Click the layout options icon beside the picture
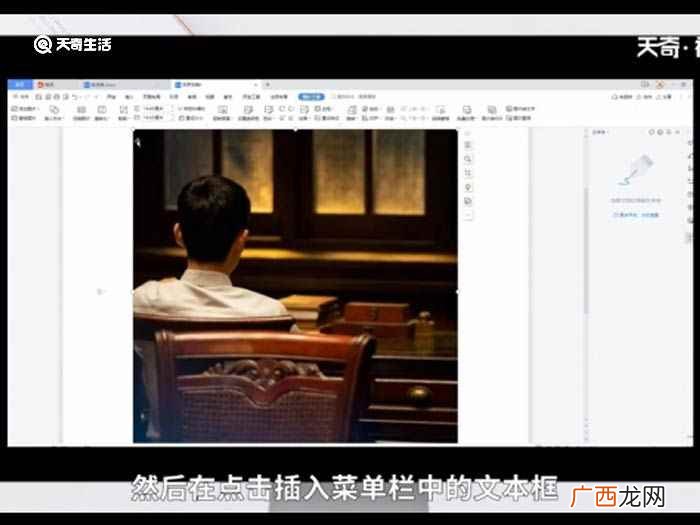Screen dimensions: 700x525 coord(468,145)
